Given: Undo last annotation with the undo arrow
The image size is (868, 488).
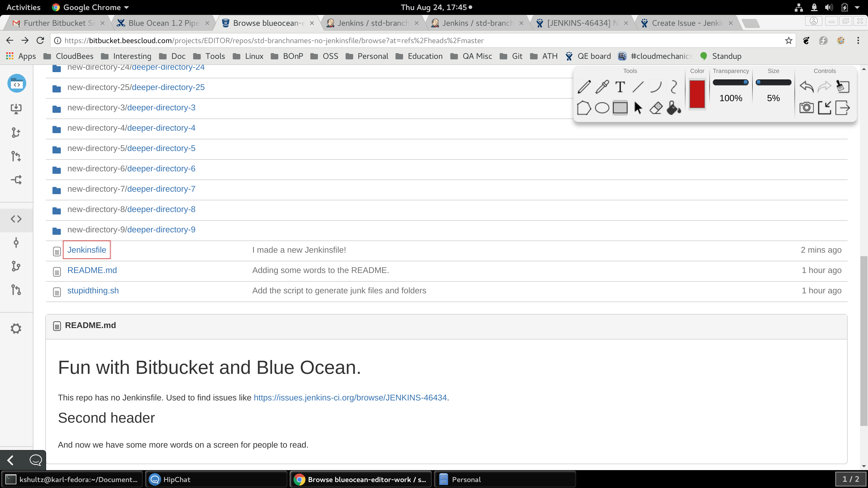Looking at the screenshot, I should click(806, 87).
